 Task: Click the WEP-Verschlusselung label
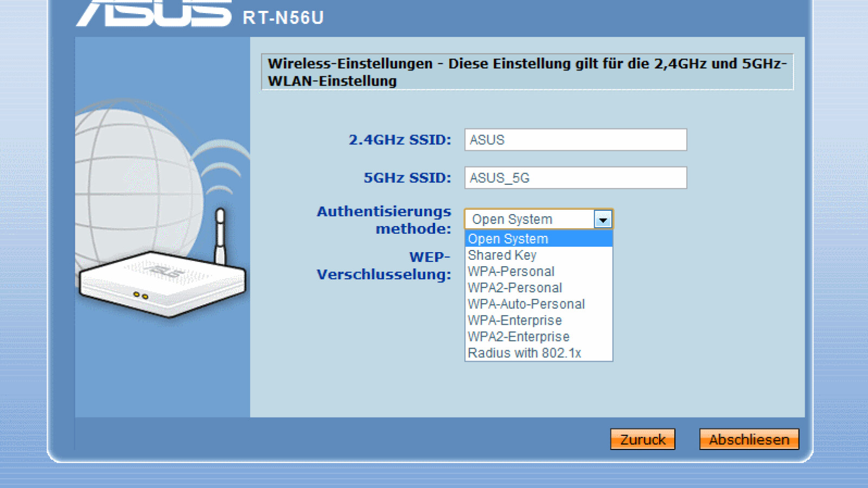point(382,266)
